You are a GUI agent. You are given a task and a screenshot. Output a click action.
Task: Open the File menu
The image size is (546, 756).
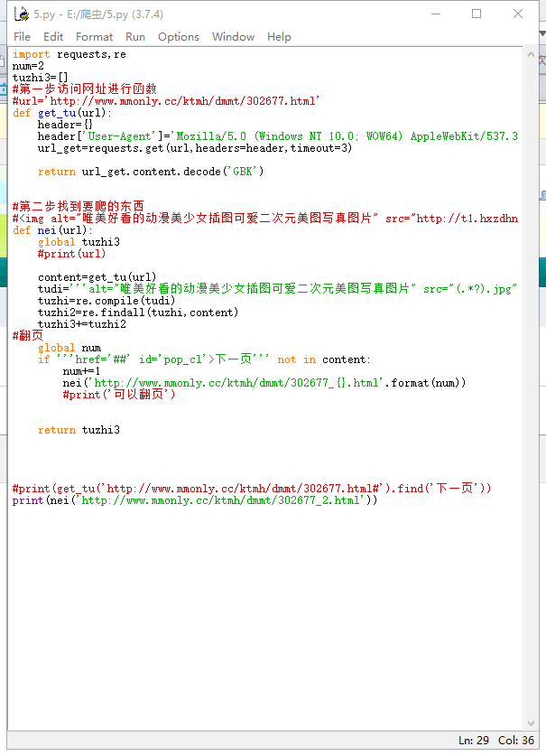point(22,37)
